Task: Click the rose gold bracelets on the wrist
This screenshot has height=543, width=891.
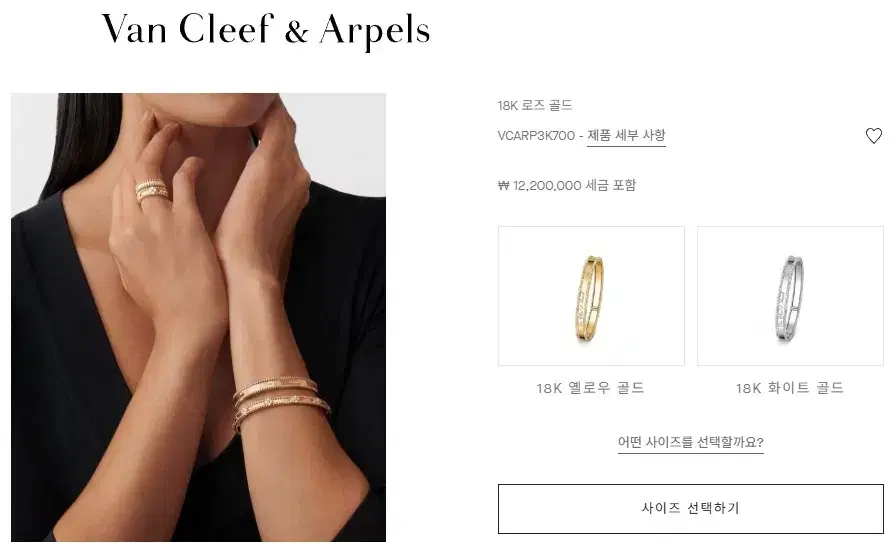Action: click(x=280, y=402)
